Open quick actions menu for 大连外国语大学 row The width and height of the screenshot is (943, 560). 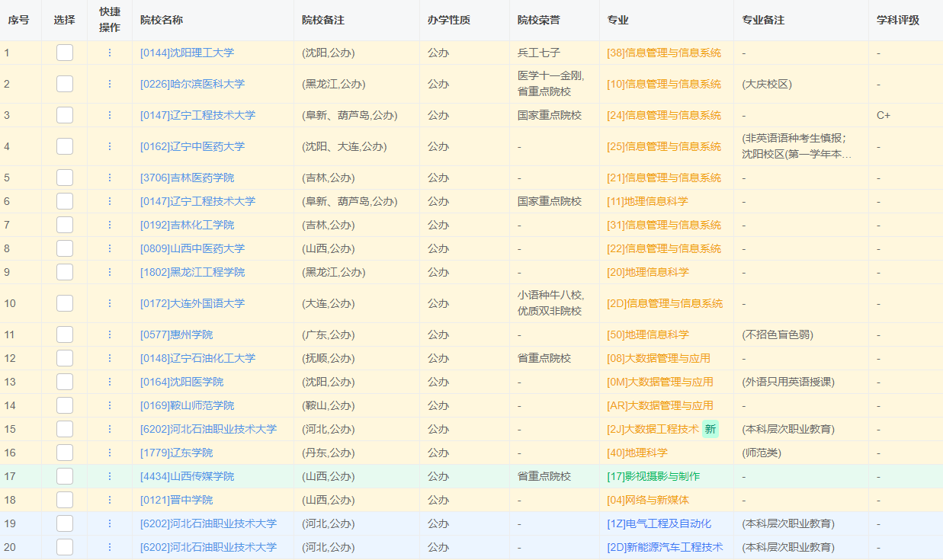tap(110, 302)
